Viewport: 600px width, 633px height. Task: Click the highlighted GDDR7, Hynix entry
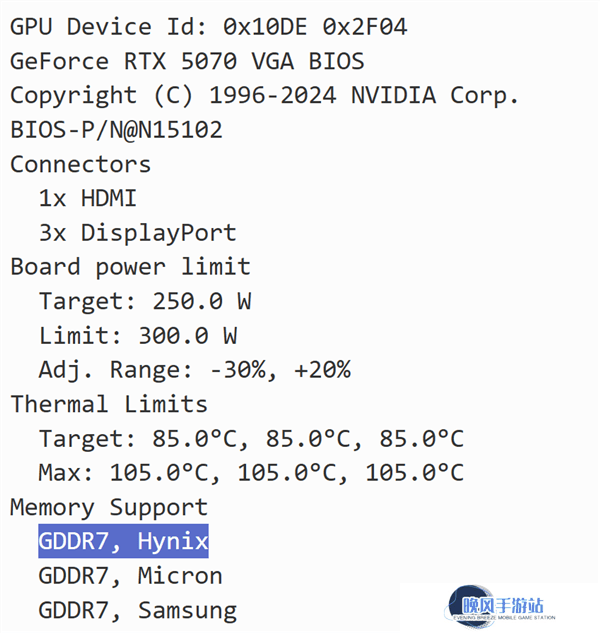(x=123, y=541)
